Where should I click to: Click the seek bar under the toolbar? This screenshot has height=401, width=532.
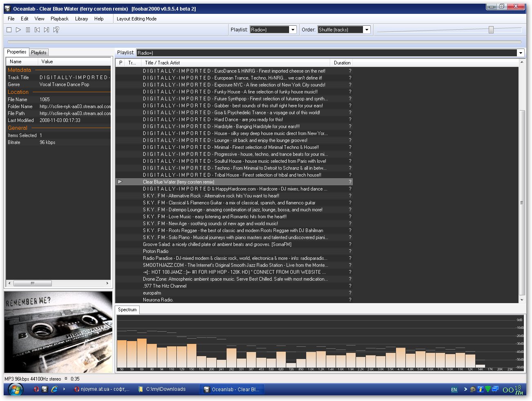(x=265, y=42)
